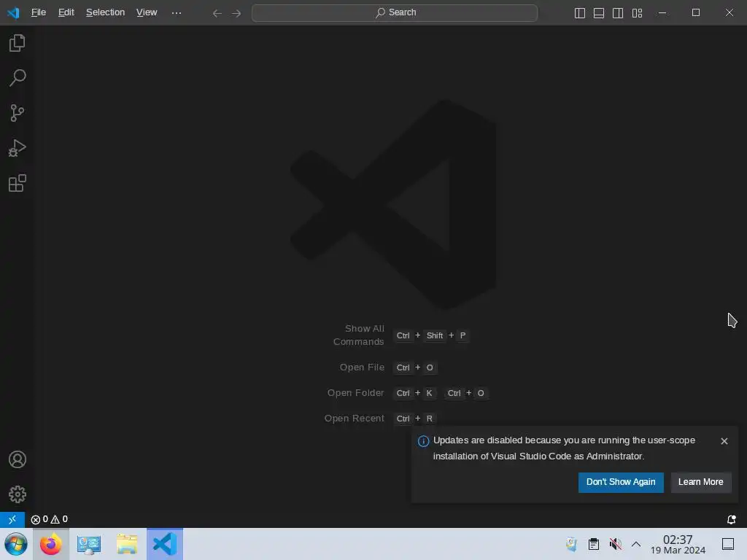Click the Learn More button
Screen dimensions: 747x560
(701, 482)
